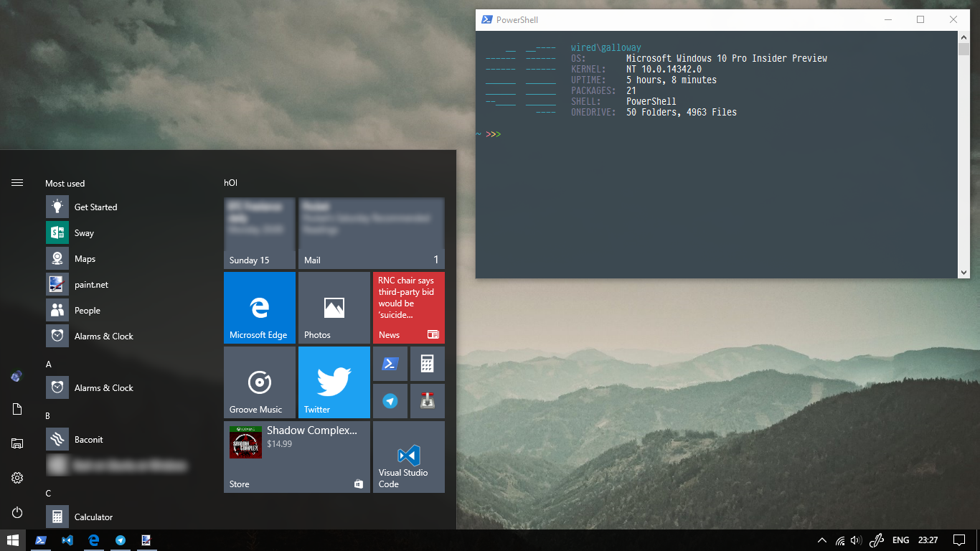This screenshot has width=980, height=551.
Task: Expand the Start menu hamburger navigation
Action: click(x=17, y=183)
